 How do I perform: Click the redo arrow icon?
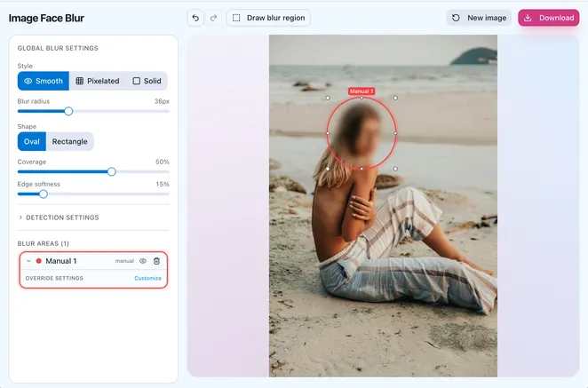pyautogui.click(x=213, y=18)
